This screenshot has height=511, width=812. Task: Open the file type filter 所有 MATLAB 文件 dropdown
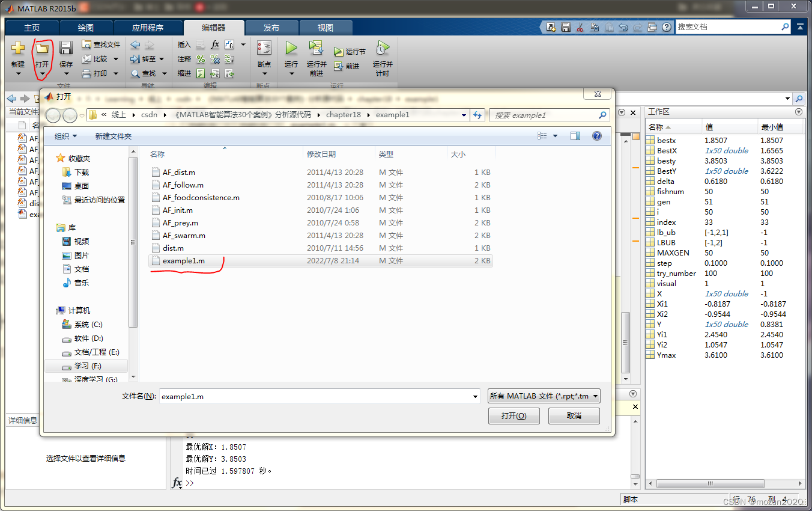[x=544, y=396]
